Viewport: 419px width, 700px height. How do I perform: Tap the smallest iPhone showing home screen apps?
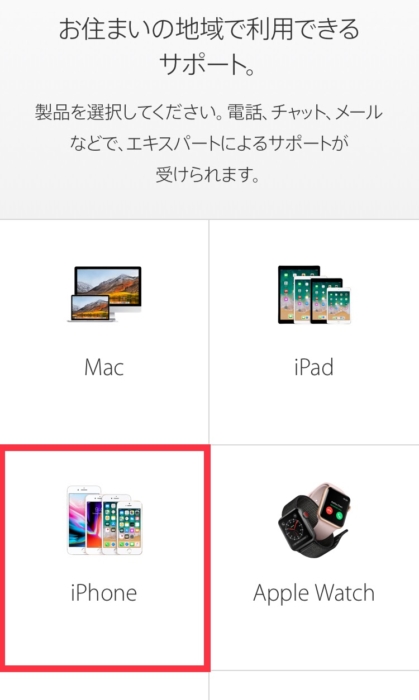130,528
